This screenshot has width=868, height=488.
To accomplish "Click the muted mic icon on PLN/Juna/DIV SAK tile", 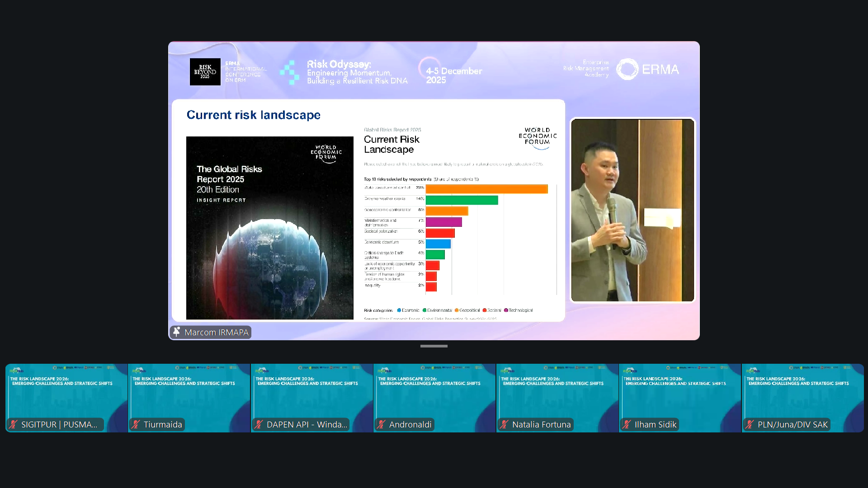I will (x=749, y=424).
